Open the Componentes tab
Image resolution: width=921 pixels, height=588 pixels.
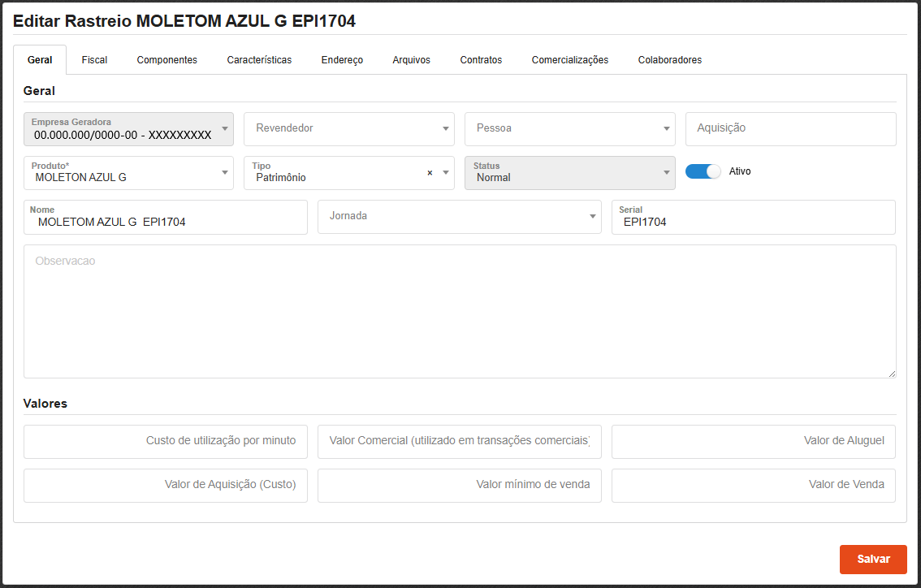point(166,60)
